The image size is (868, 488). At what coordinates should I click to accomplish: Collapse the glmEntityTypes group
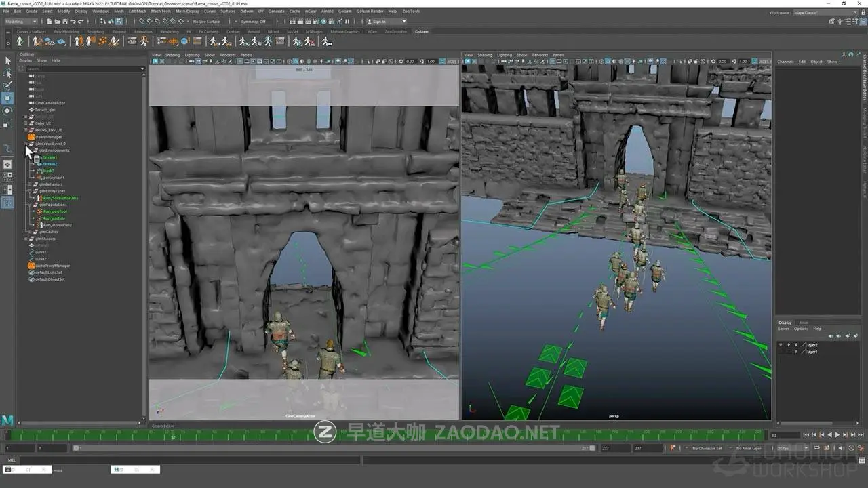[x=30, y=191]
